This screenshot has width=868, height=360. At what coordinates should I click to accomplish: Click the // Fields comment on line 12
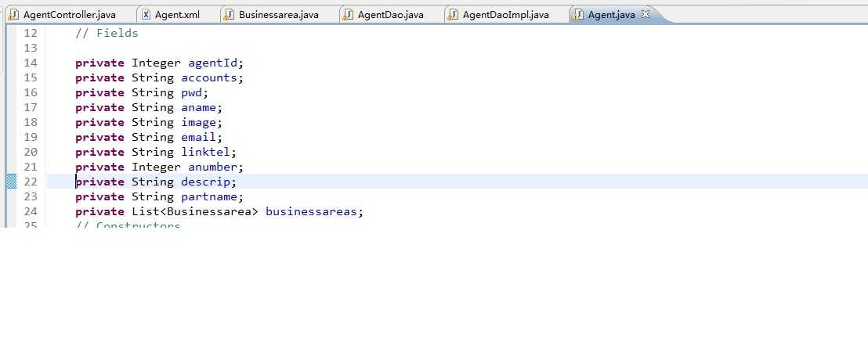pos(107,33)
